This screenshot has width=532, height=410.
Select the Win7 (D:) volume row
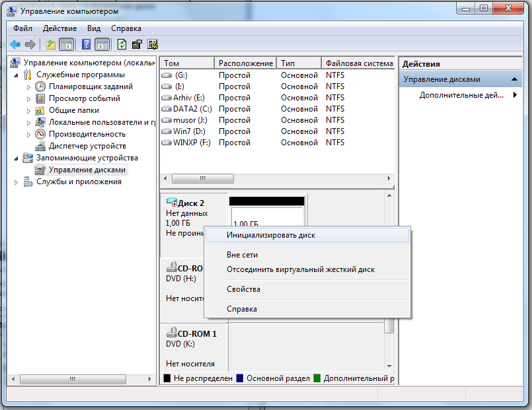[277, 131]
